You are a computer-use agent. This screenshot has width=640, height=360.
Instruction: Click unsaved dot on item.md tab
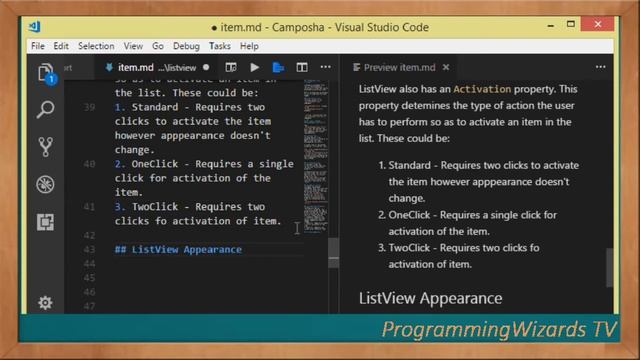206,67
